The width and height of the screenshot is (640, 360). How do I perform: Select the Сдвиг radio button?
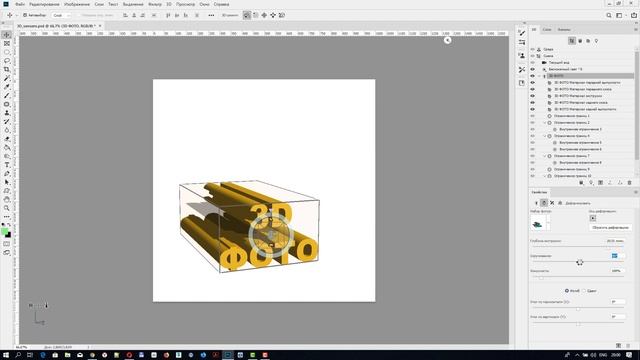point(584,291)
